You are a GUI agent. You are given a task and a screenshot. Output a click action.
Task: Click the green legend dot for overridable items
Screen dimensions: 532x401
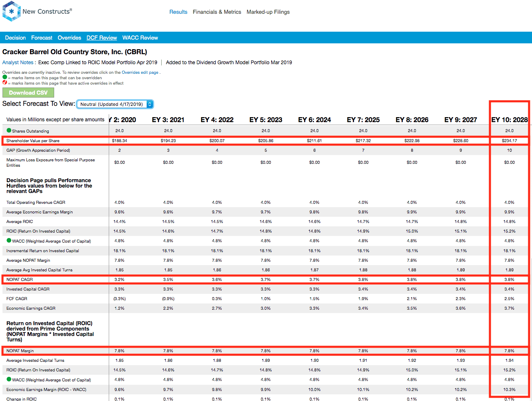5,77
